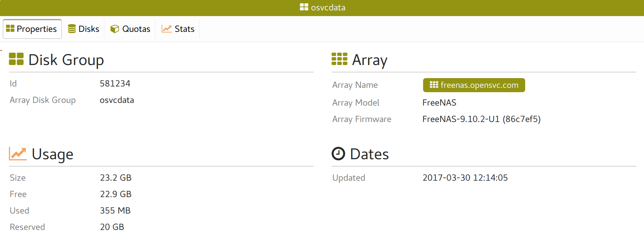
Task: Click the Array section heading
Action: coord(370,60)
